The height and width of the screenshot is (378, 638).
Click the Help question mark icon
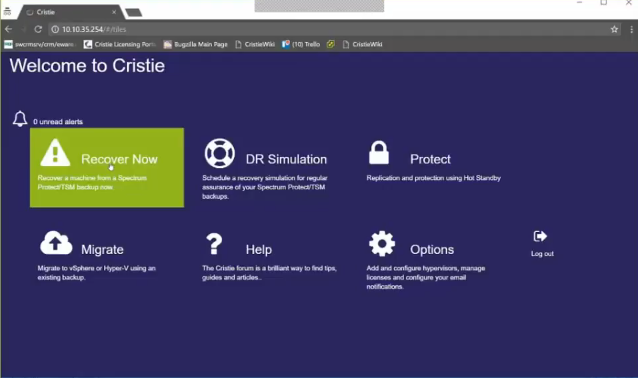(214, 244)
